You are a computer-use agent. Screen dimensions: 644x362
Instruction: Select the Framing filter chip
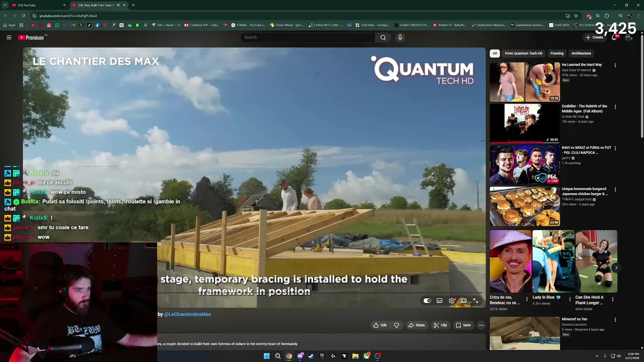pos(557,53)
